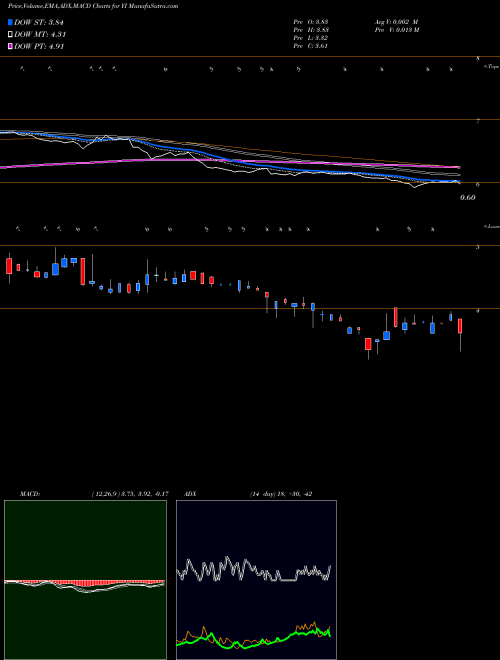Click the Pre L value
The image size is (500, 660).
pyautogui.click(x=311, y=38)
